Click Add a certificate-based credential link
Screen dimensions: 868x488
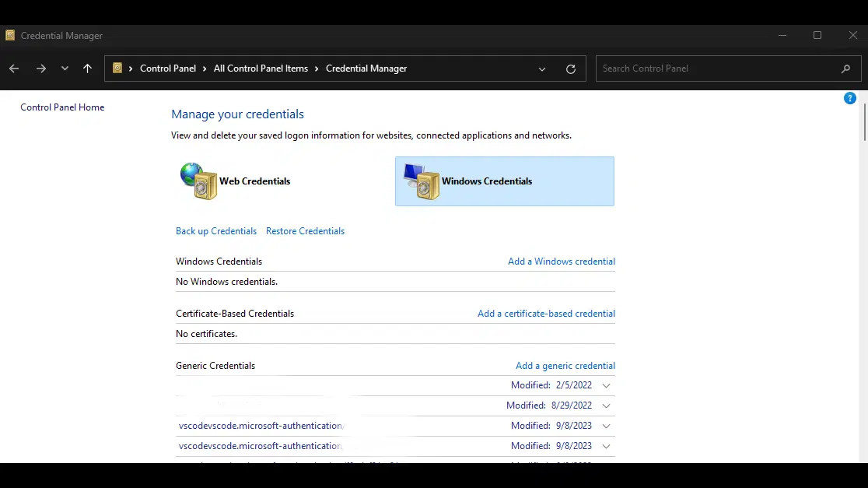click(x=546, y=314)
